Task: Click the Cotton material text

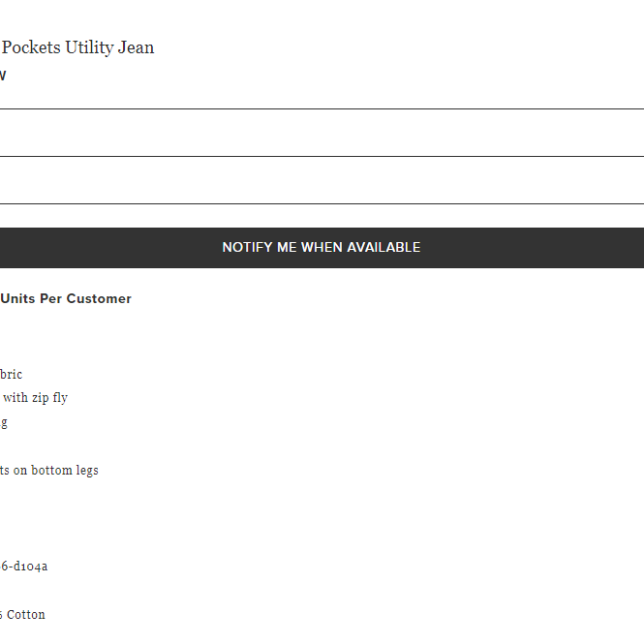Action: [22, 614]
